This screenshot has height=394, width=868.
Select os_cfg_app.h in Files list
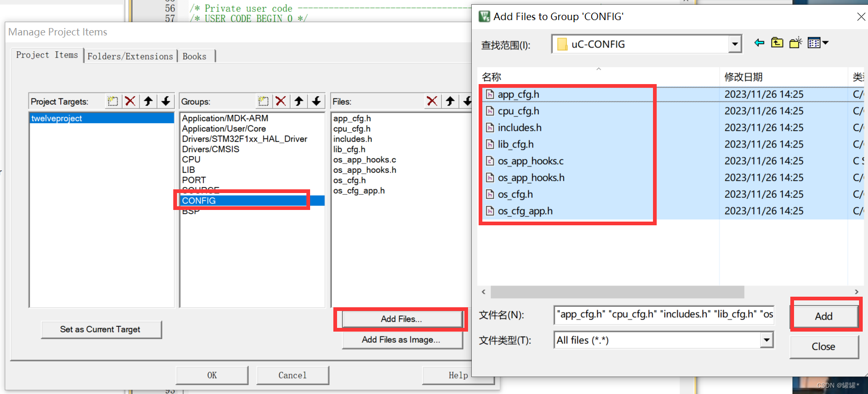tap(359, 190)
